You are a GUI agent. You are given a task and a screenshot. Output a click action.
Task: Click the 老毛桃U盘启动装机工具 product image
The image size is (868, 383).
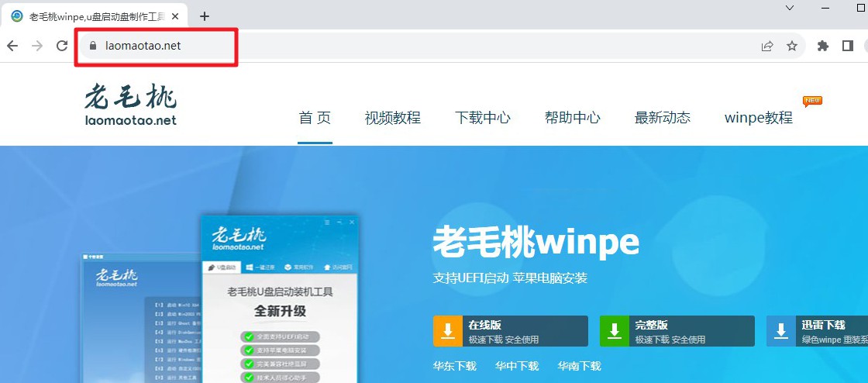280,298
